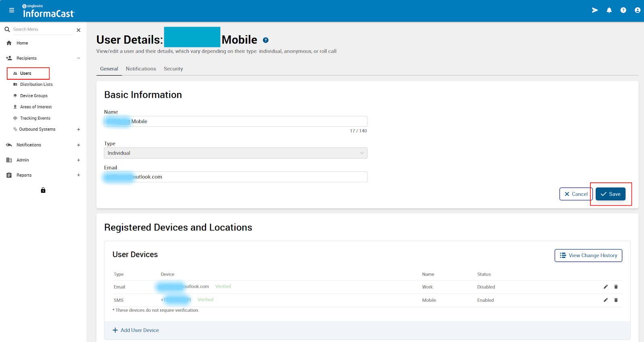Open Tracking Events in the sidebar
Viewport: 644px width, 342px height.
click(35, 118)
